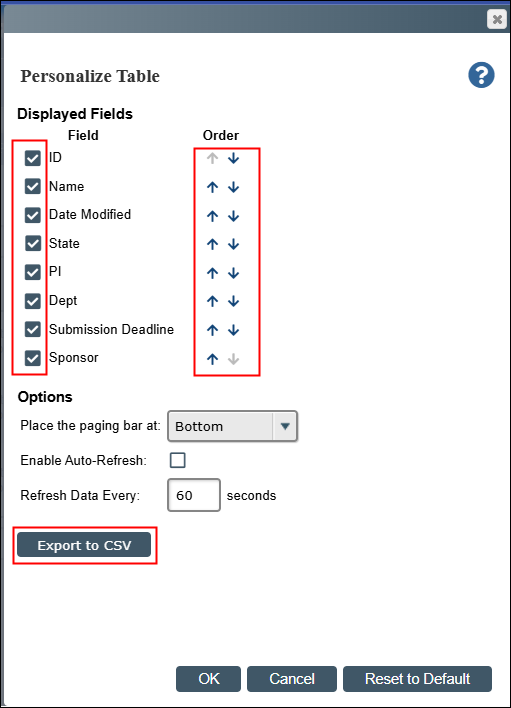Screen dimensions: 511x708
Task: Uncheck the Date Modified checkbox
Action: tap(33, 215)
